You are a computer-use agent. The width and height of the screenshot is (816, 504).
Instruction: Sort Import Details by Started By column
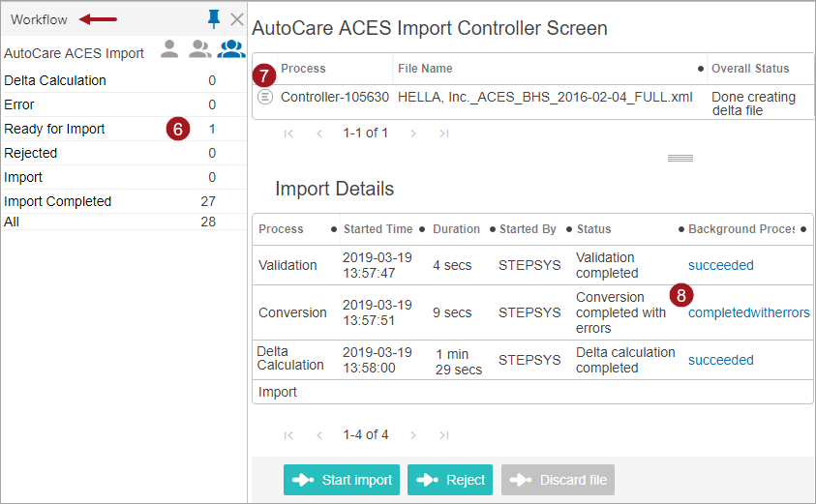click(528, 229)
